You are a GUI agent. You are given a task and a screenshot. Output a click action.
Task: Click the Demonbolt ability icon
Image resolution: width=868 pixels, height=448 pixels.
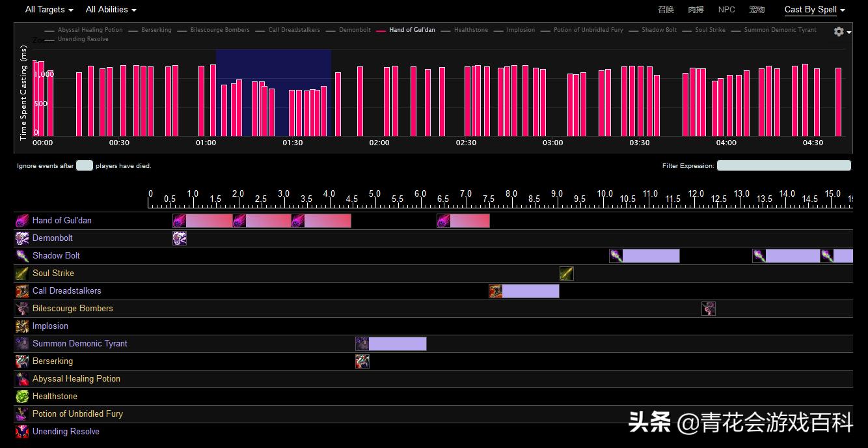[21, 238]
